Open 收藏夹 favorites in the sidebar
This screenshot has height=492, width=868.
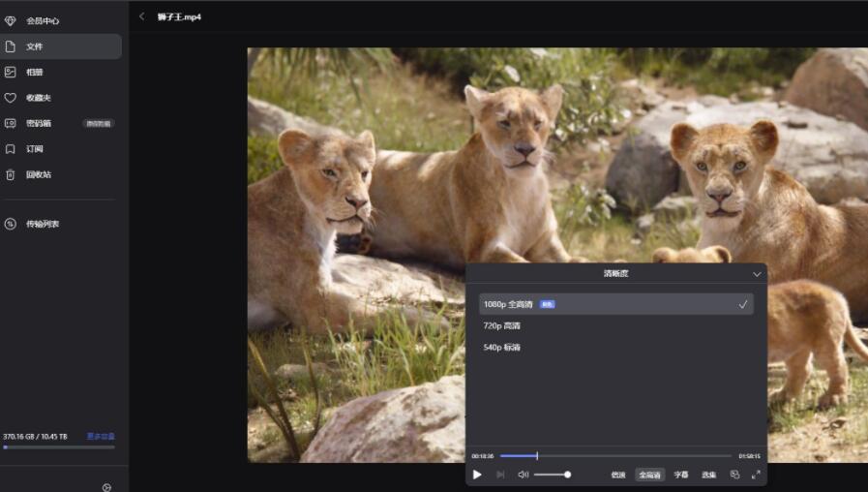[39, 98]
